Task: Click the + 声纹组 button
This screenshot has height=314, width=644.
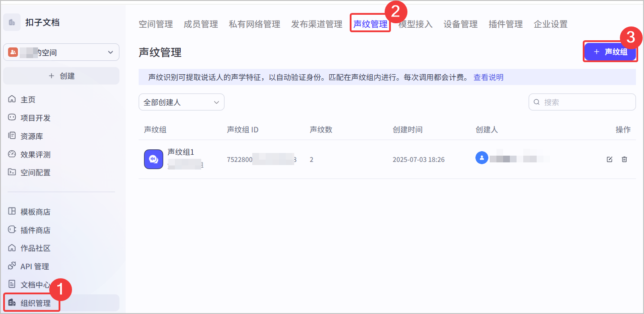Action: pos(610,52)
